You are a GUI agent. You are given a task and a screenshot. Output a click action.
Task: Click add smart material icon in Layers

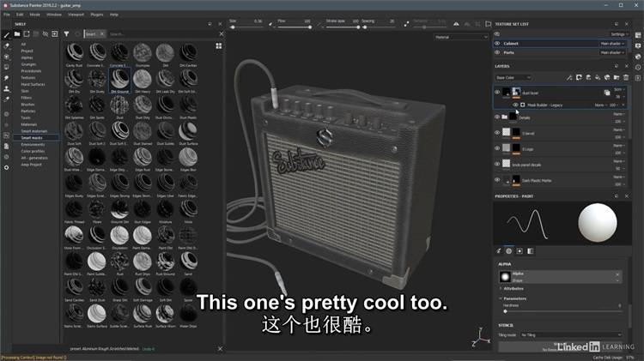click(607, 77)
